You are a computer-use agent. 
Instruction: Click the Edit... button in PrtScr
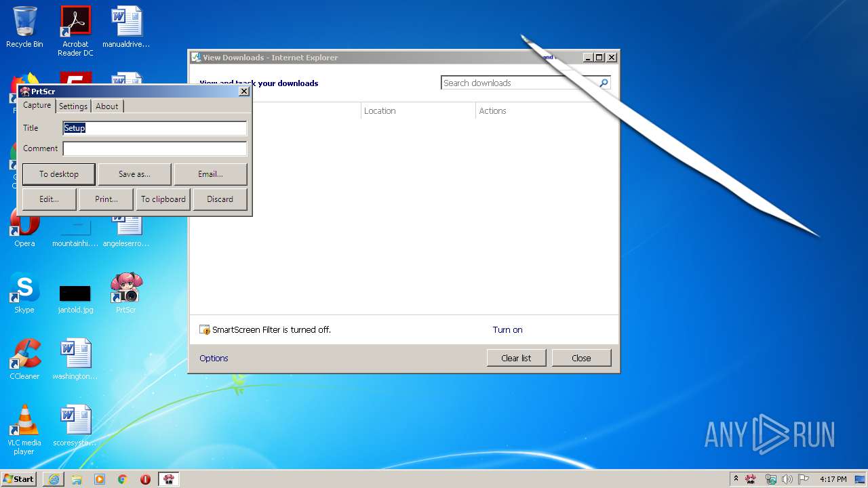tap(49, 199)
